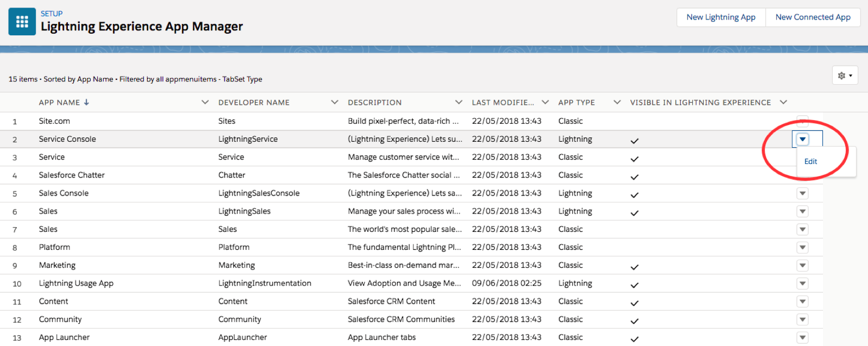Image resolution: width=868 pixels, height=346 pixels.
Task: Click 'App Launcher tabs' description
Action: 382,337
